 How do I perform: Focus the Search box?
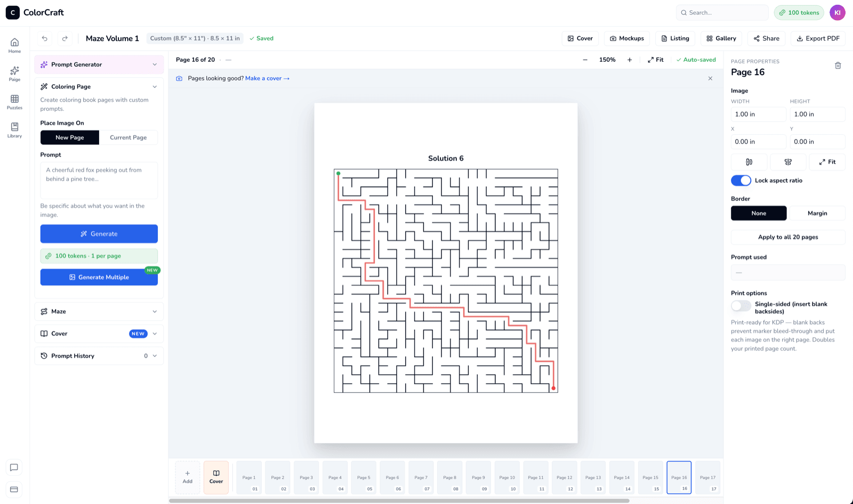coord(722,13)
